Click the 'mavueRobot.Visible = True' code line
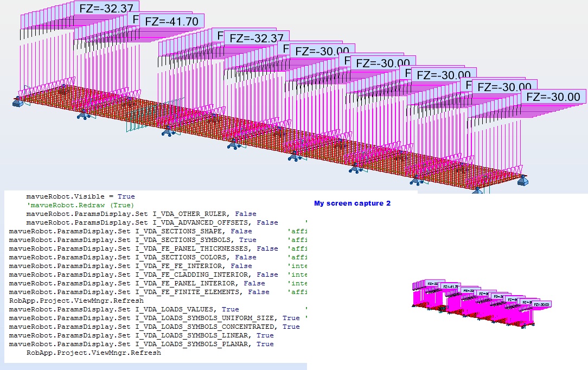The height and width of the screenshot is (370, 588). click(80, 196)
